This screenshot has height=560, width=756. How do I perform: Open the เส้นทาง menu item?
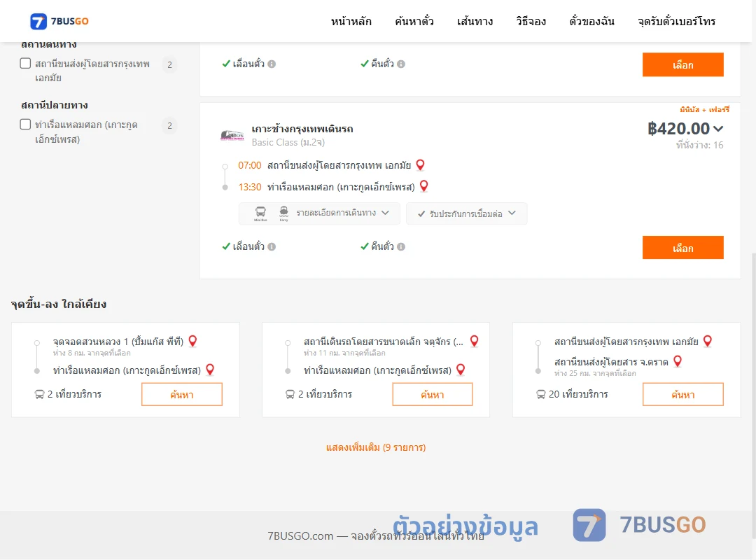[x=475, y=21]
